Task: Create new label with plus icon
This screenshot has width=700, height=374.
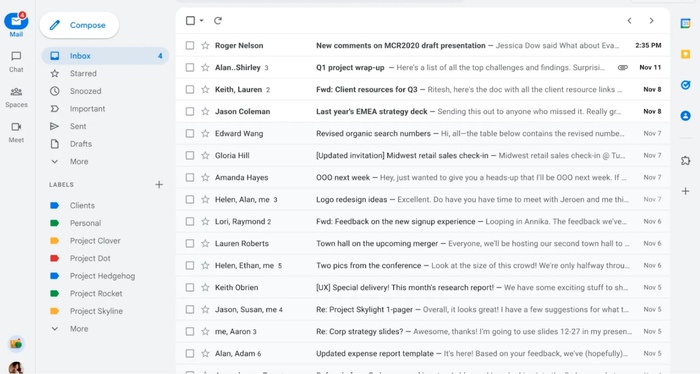Action: 159,184
